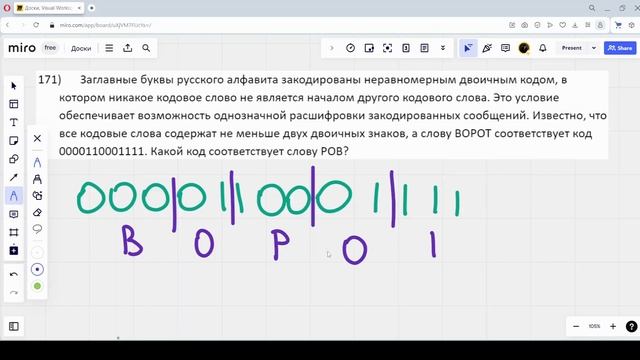Open a new browser tab
Screen dimensions: 640x360
[91, 8]
